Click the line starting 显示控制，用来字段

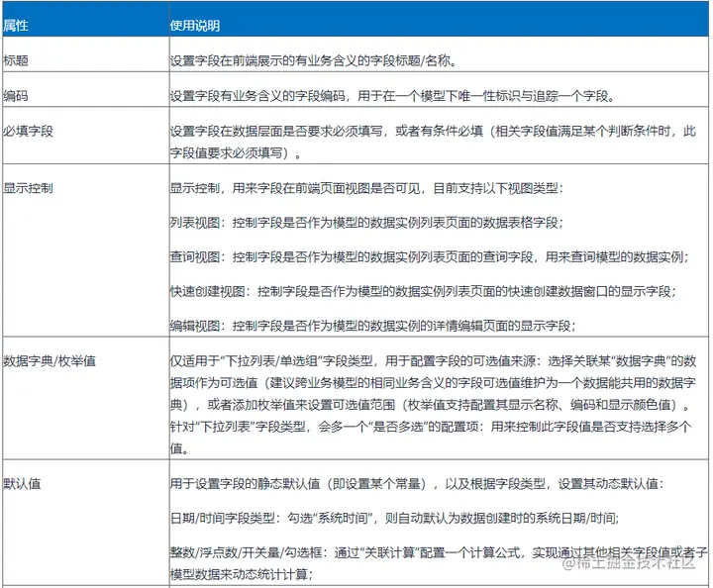pos(366,188)
